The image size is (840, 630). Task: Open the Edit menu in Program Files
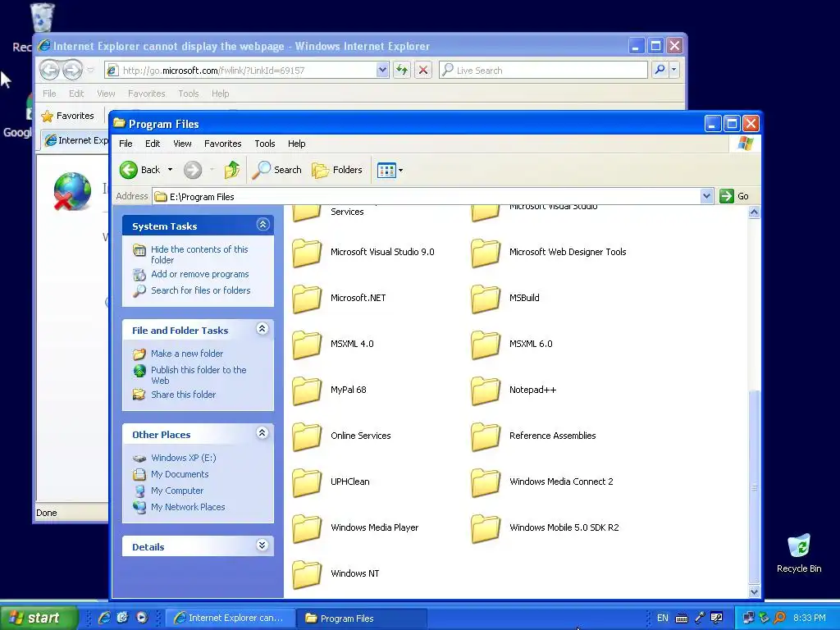[x=153, y=144]
